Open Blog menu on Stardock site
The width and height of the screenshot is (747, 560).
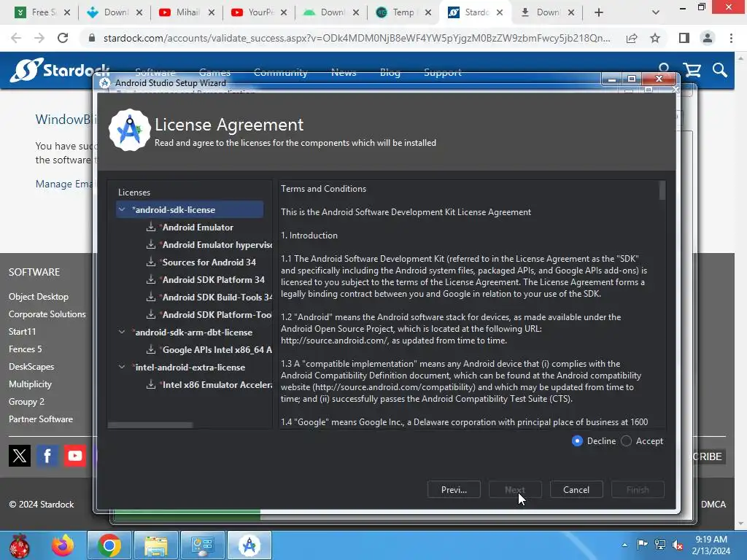[390, 72]
